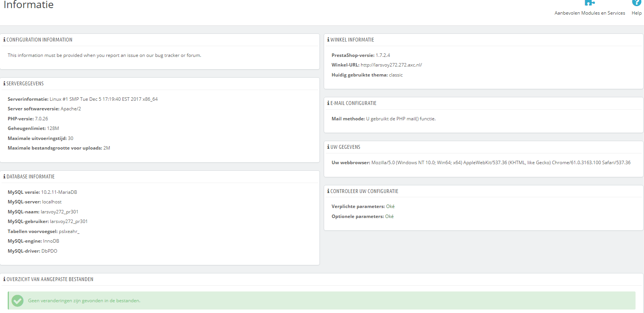Select Server softwareversie Apache/2
This screenshot has width=644, height=313.
coord(44,109)
